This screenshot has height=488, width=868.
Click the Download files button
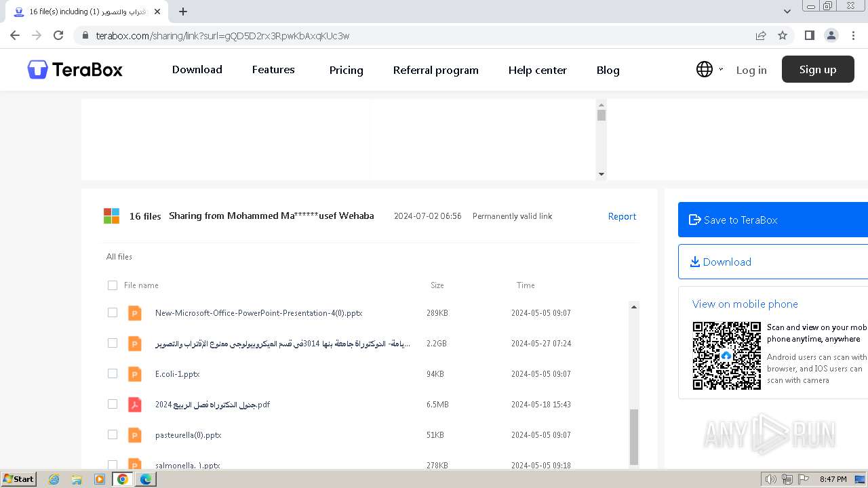point(773,262)
